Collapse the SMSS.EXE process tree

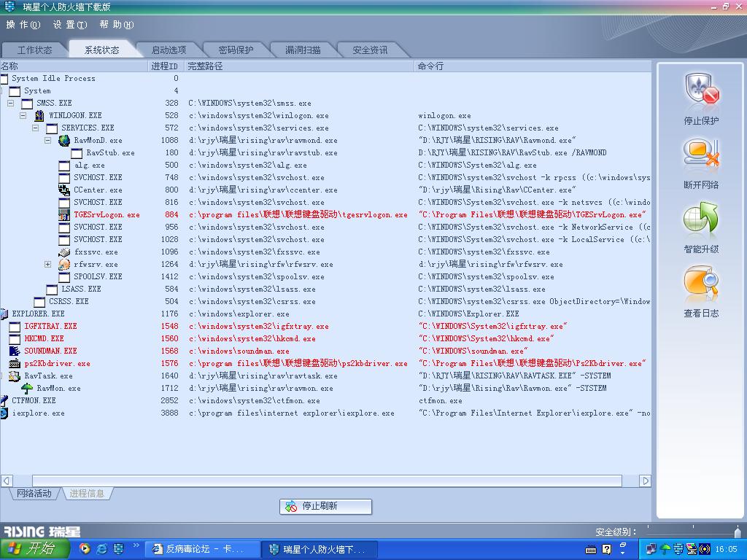10,103
